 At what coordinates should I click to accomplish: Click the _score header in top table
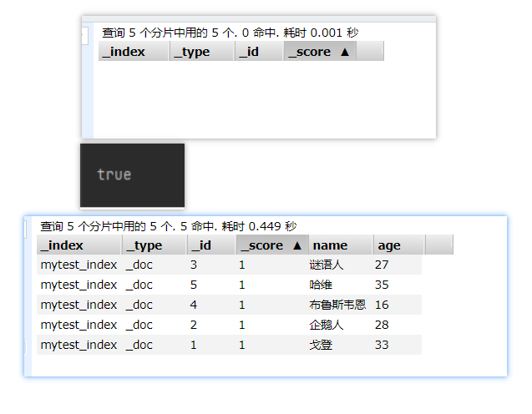point(320,51)
